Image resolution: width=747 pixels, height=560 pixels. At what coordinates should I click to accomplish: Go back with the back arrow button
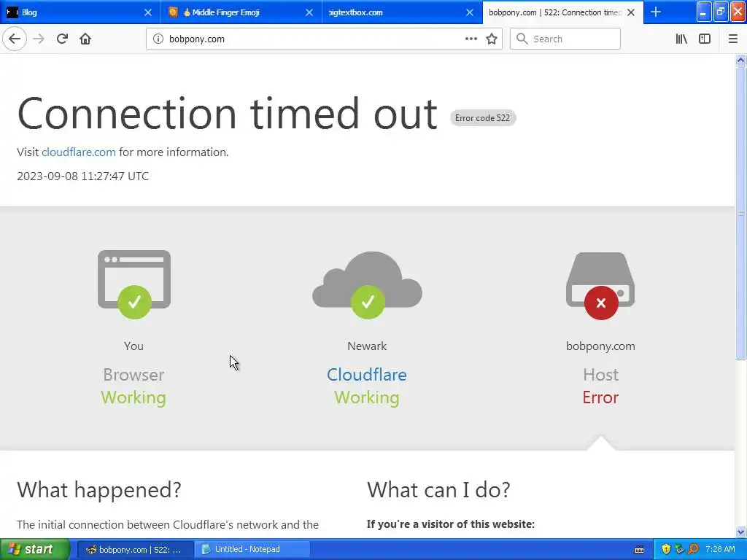click(x=15, y=39)
